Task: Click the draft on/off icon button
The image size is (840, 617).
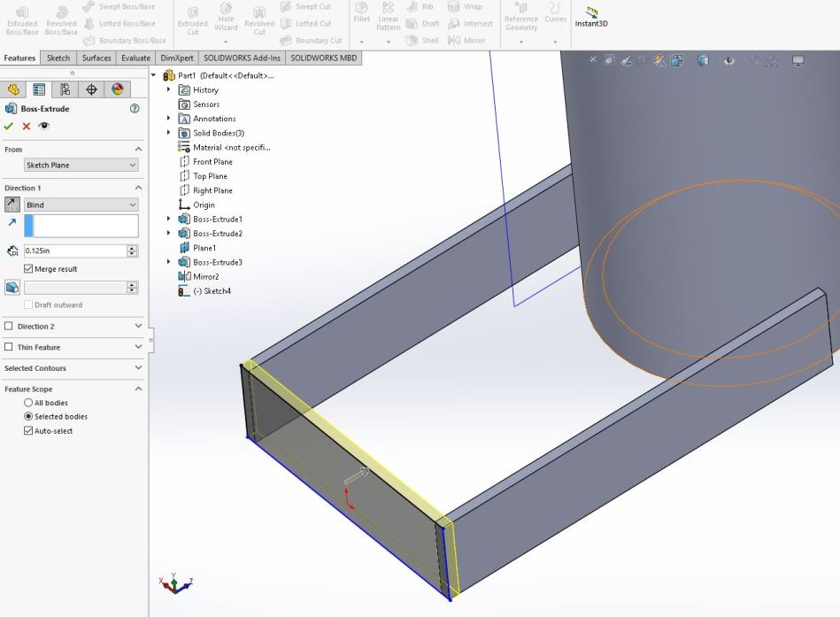Action: [x=12, y=287]
